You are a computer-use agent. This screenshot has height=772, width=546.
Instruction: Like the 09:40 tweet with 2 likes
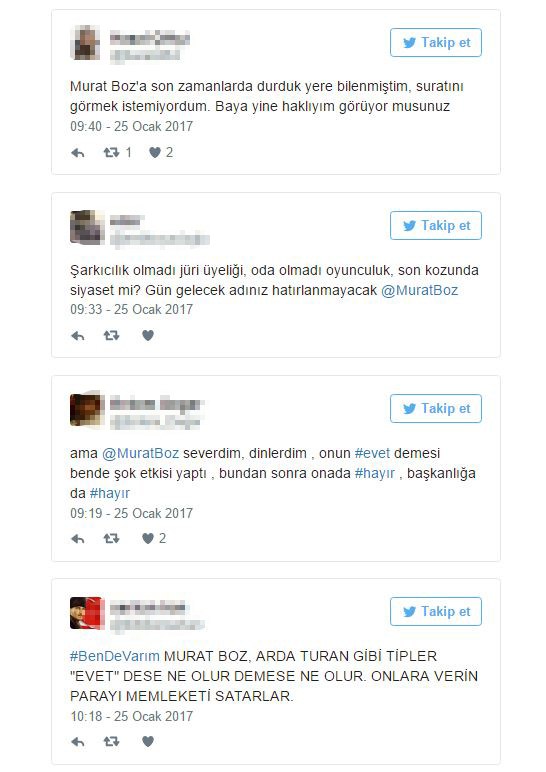[x=155, y=153]
